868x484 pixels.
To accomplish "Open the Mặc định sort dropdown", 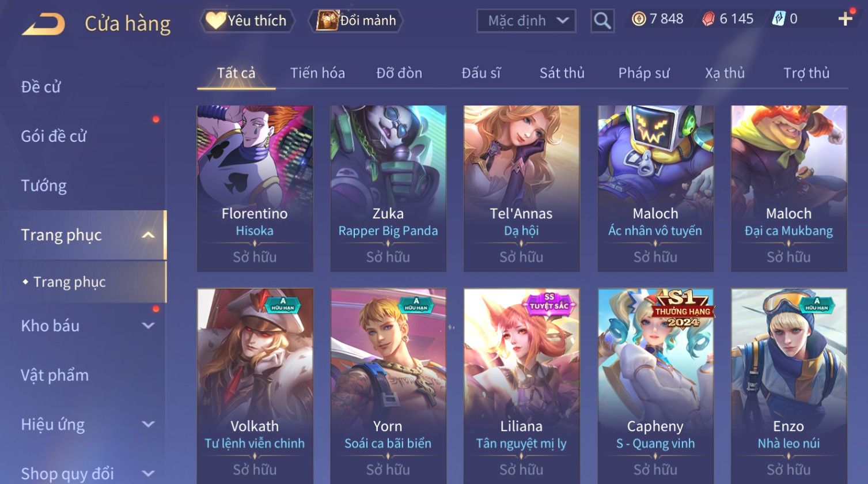I will tap(526, 21).
